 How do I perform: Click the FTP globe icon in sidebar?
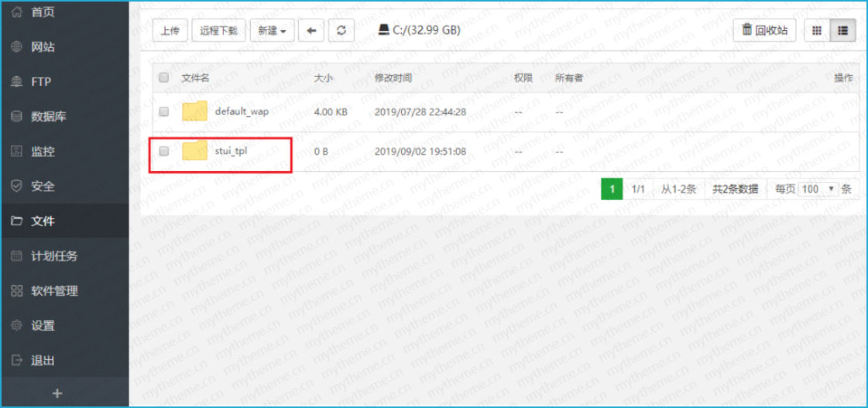coord(16,82)
